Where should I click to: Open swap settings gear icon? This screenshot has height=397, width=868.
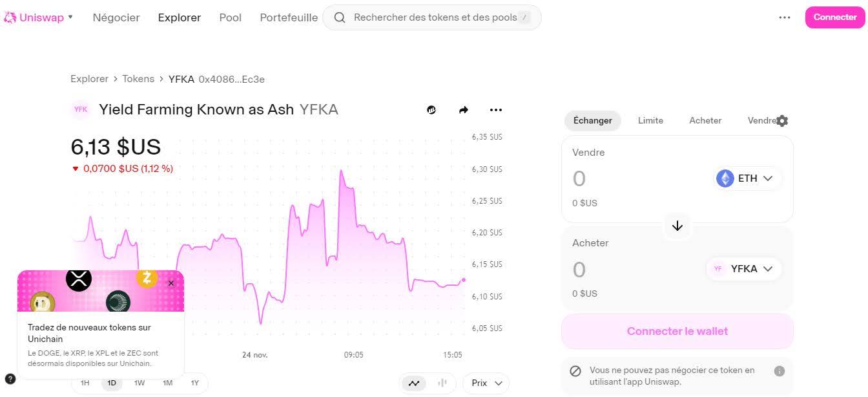point(782,121)
